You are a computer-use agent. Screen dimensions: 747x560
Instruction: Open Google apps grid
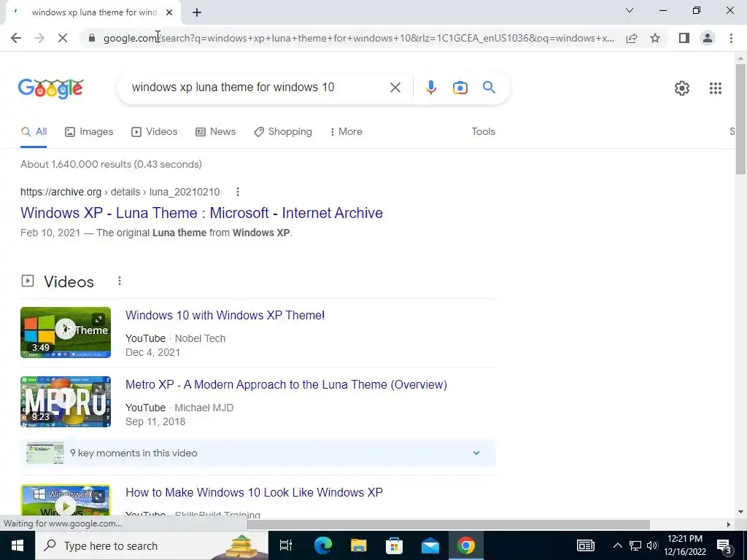click(716, 88)
